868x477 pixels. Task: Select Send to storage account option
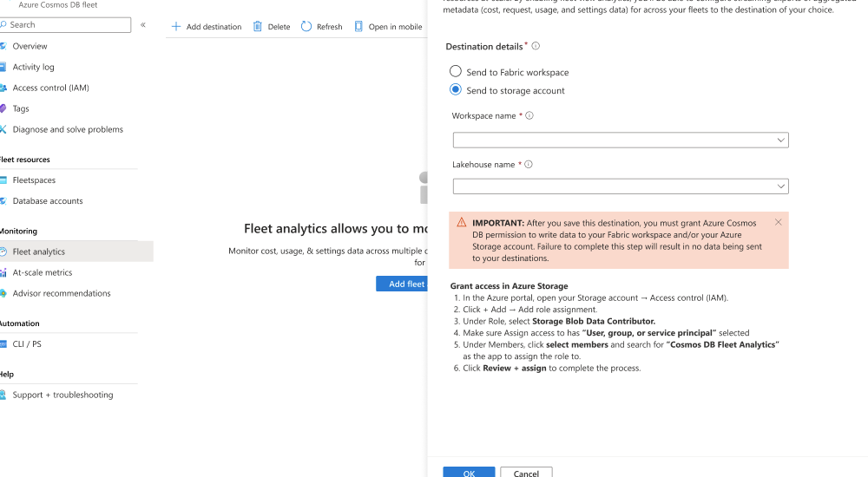[x=456, y=90]
